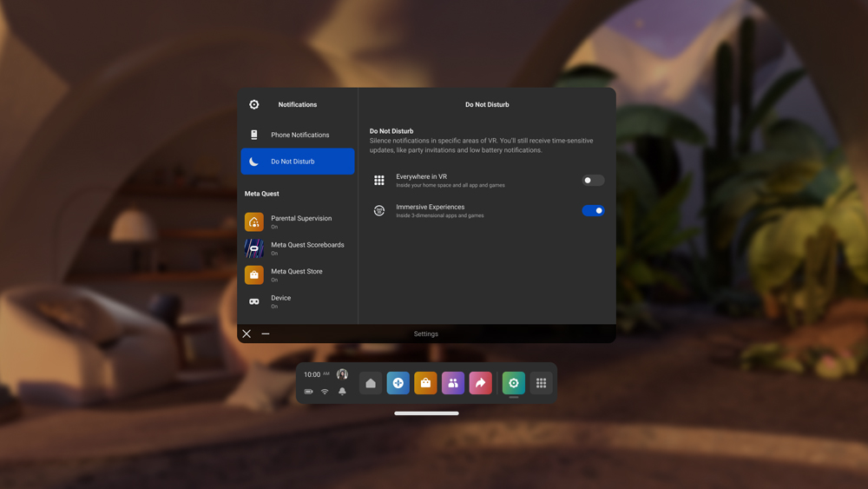Viewport: 868px width, 489px height.
Task: Open Meta Quest Store notification settings
Action: (297, 275)
